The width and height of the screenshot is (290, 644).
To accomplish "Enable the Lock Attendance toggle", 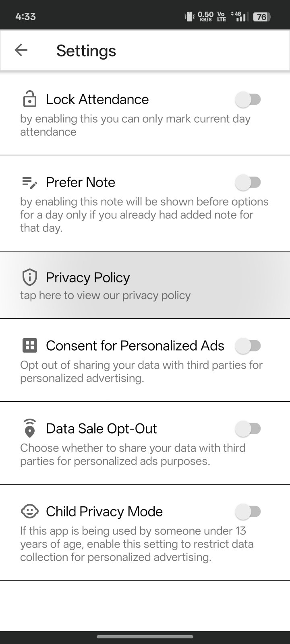I will [248, 99].
